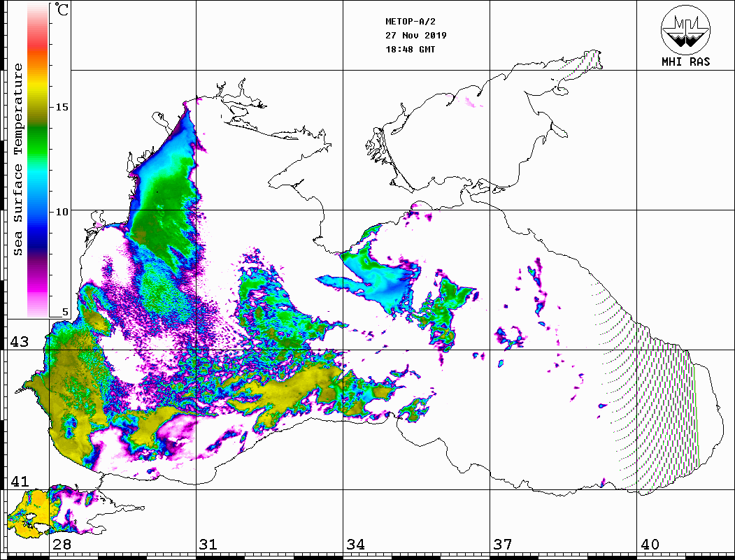Click the longitude label "34"

pos(356,545)
